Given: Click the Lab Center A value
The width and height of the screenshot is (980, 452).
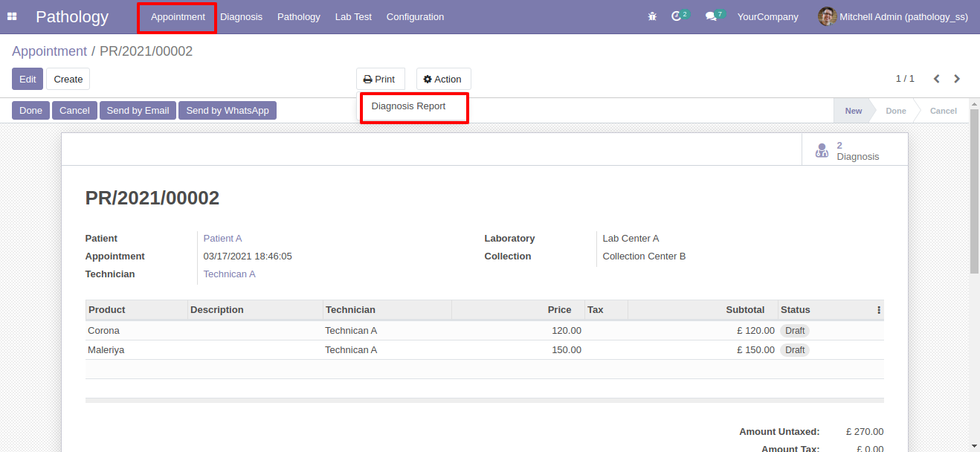Looking at the screenshot, I should tap(631, 239).
